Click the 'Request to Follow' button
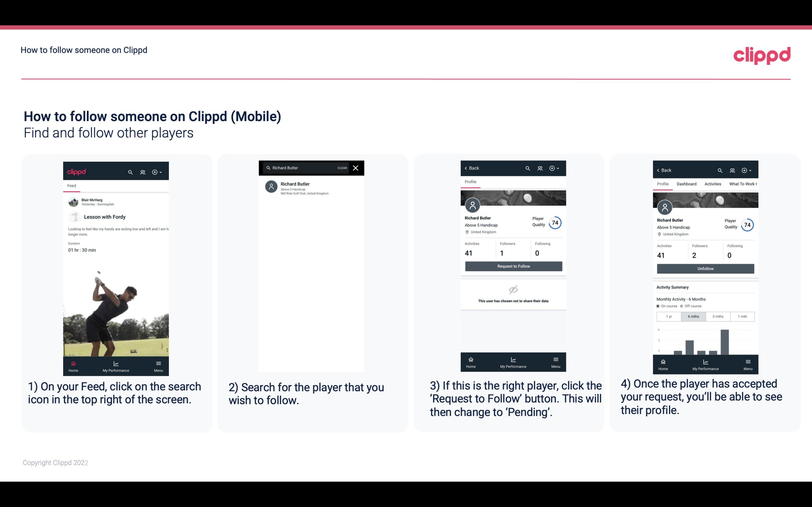This screenshot has height=507, width=812. pyautogui.click(x=513, y=266)
